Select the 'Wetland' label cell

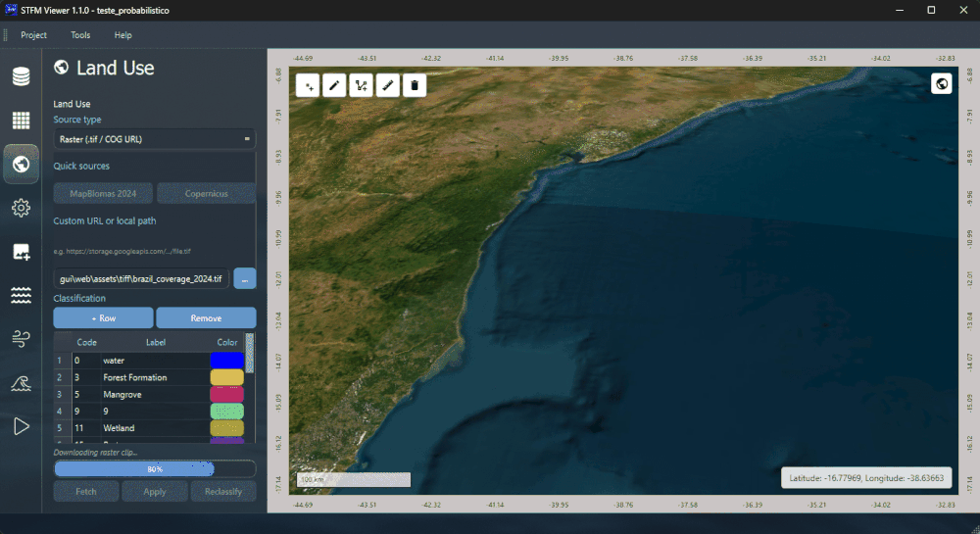pos(155,428)
